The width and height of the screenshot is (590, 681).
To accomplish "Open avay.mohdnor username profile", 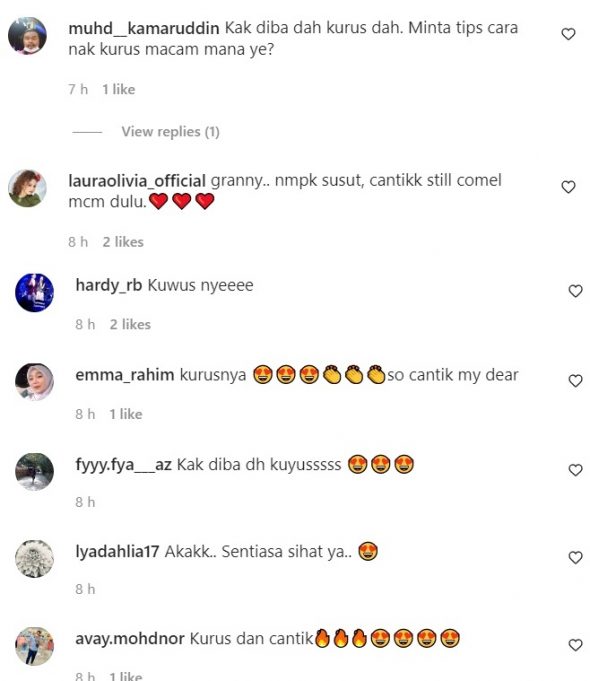I will [x=130, y=639].
